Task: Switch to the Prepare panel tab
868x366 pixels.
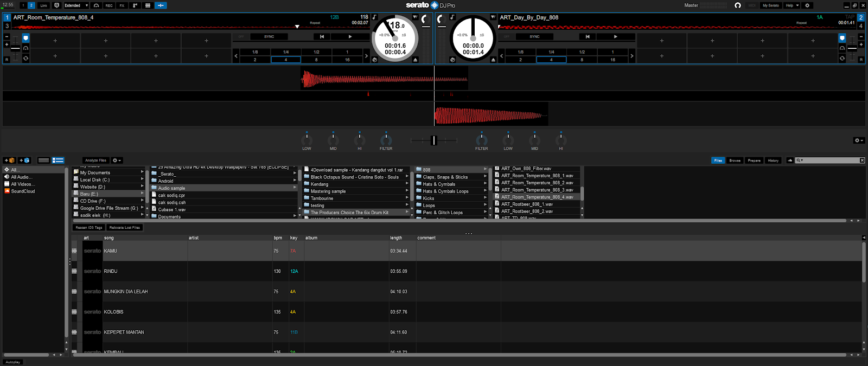Action: click(x=754, y=160)
